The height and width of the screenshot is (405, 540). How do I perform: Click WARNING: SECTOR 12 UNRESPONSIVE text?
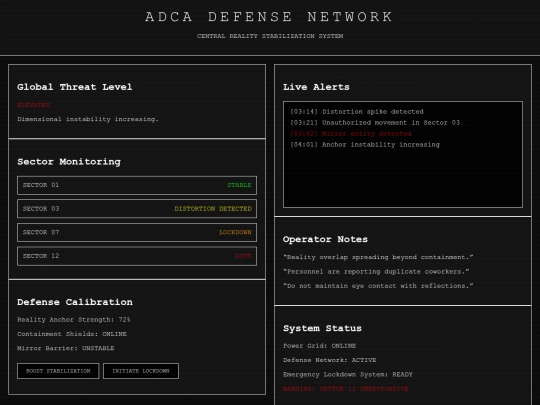pos(346,389)
